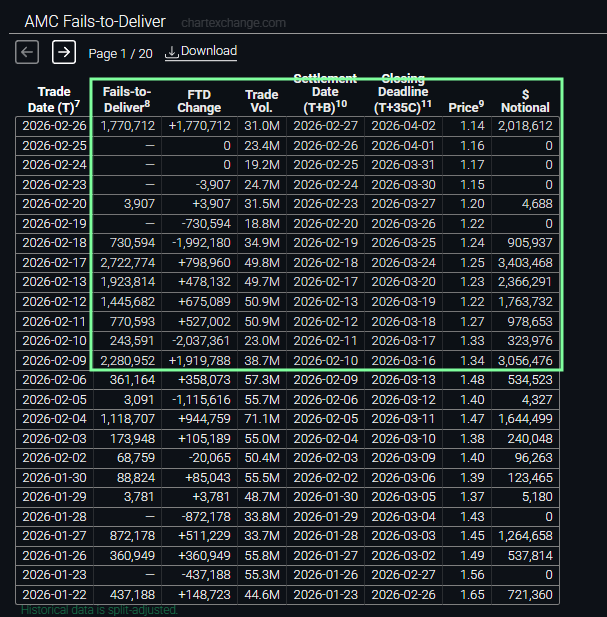Select trade volume 71.1M

point(262,419)
